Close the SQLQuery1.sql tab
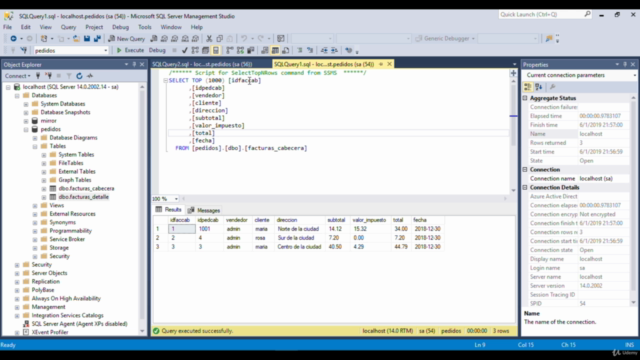This screenshot has width=640, height=360. coord(389,64)
